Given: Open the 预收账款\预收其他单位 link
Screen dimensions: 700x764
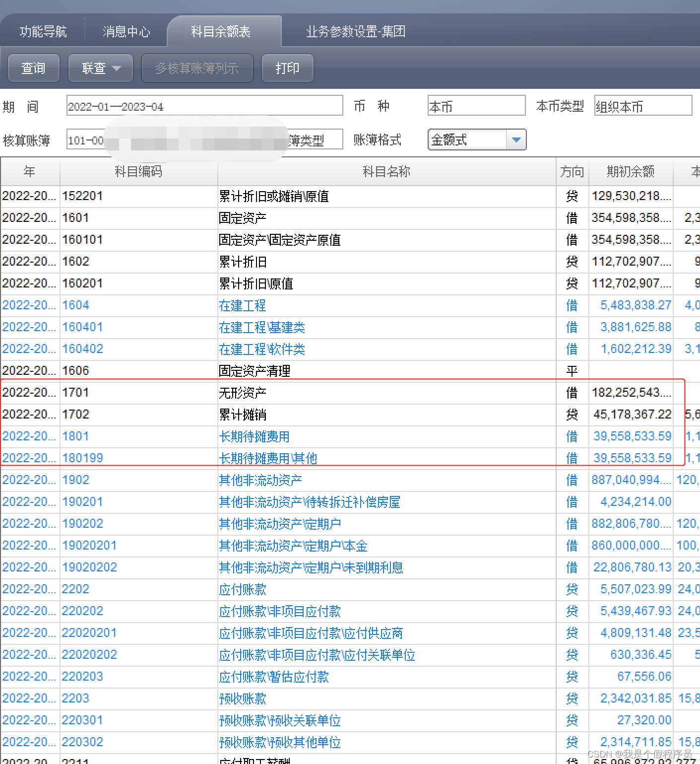Looking at the screenshot, I should pyautogui.click(x=280, y=743).
